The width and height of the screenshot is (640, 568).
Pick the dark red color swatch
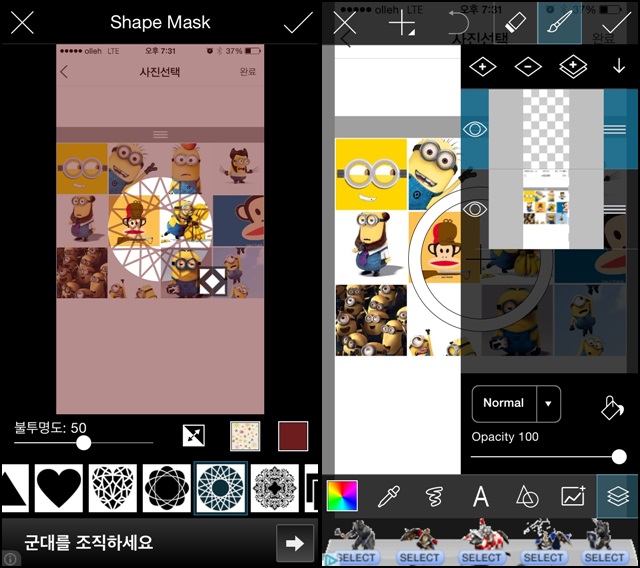[293, 436]
